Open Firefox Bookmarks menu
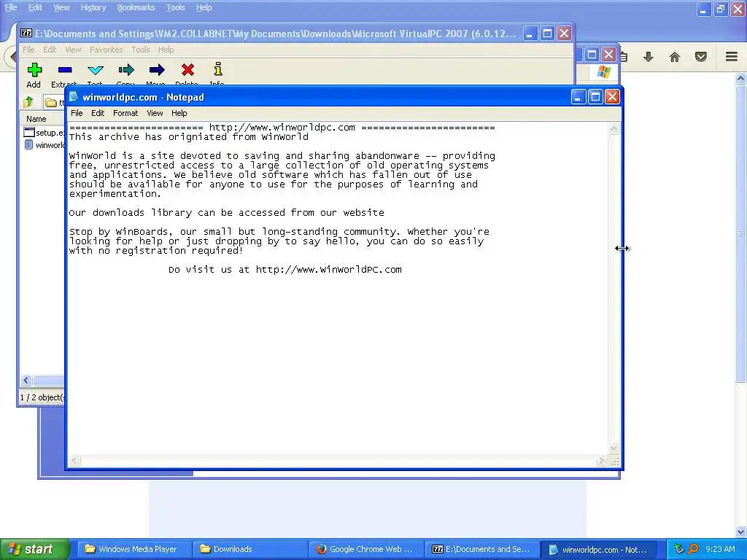The width and height of the screenshot is (747, 560). [x=136, y=7]
